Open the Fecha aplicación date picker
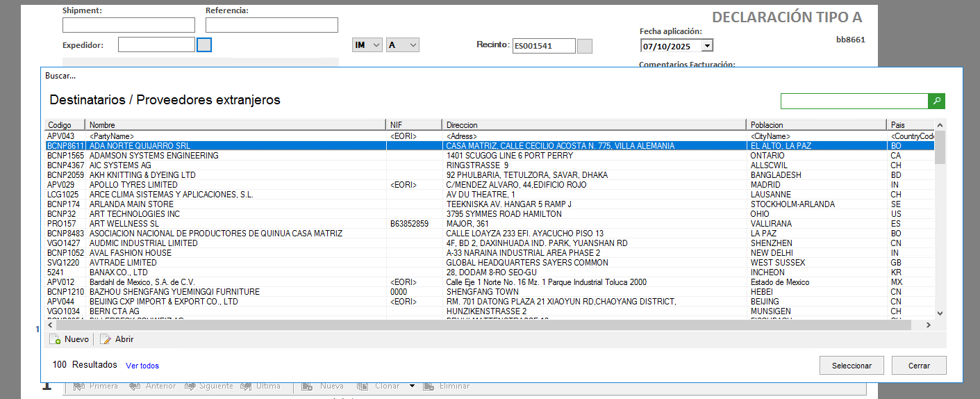The width and height of the screenshot is (980, 399). click(707, 46)
